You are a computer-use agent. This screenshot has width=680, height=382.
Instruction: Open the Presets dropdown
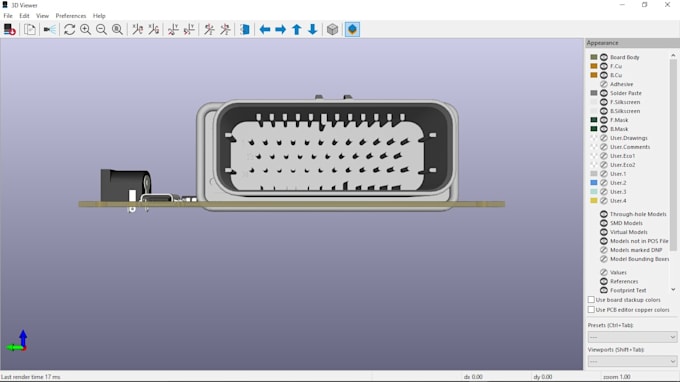[632, 337]
